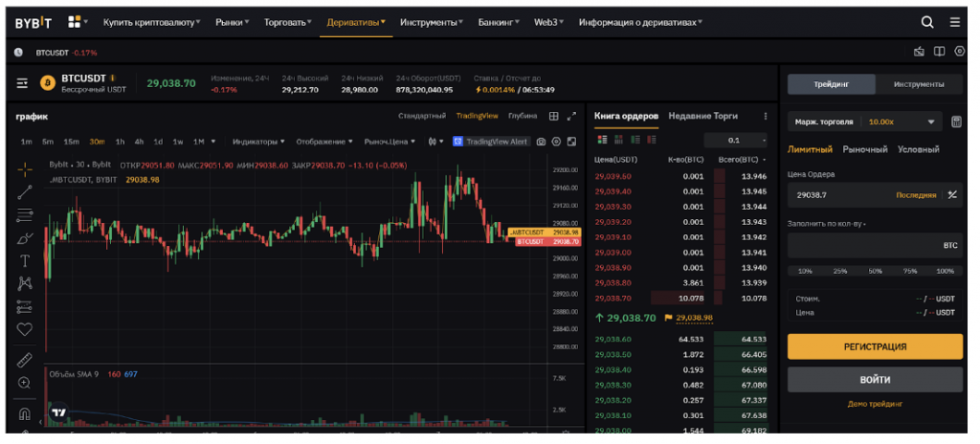Expand the Рыноч.Цена dropdown
Screen dimensions: 980x444
pyautogui.click(x=390, y=142)
